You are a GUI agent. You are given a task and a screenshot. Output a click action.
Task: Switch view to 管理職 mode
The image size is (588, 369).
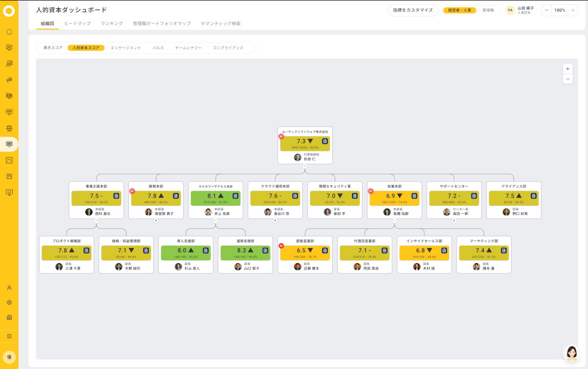click(x=488, y=10)
